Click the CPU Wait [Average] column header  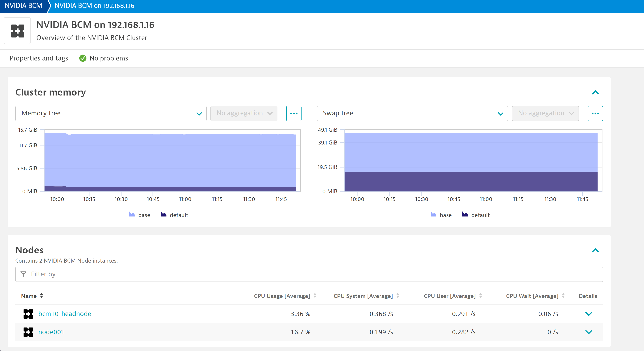click(x=532, y=296)
